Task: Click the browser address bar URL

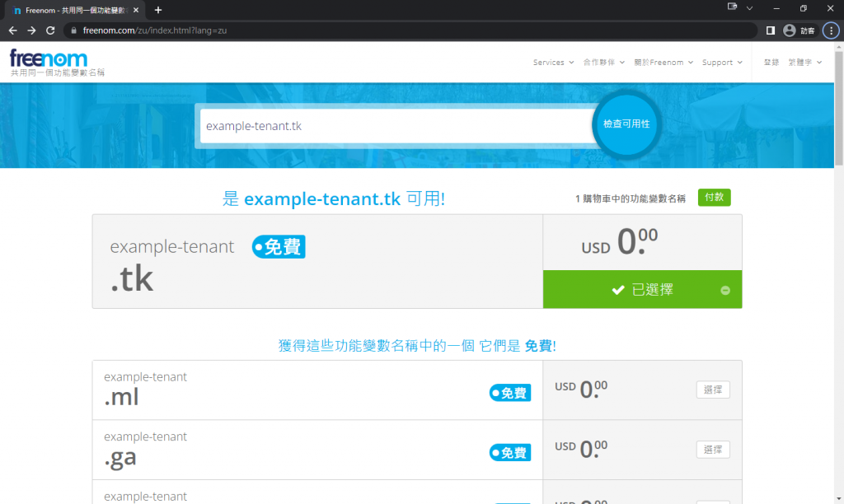Action: (155, 30)
